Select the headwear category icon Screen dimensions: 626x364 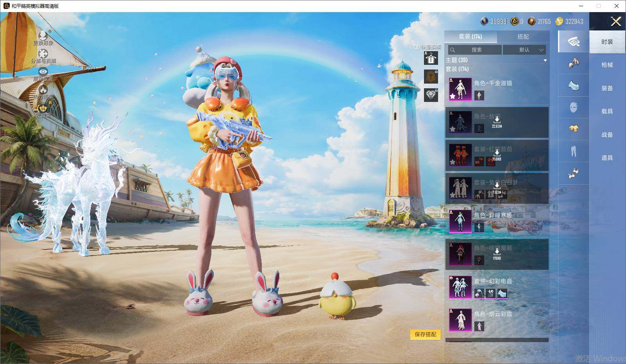click(573, 63)
